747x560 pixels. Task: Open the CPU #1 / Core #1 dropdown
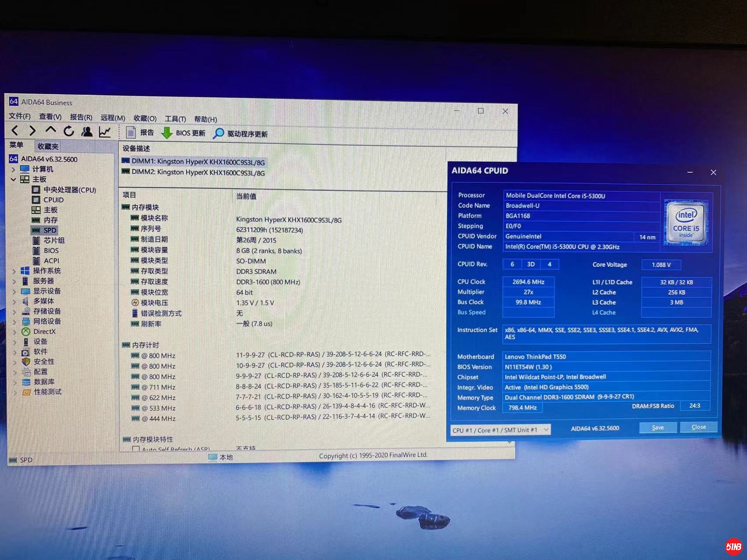[x=501, y=430]
